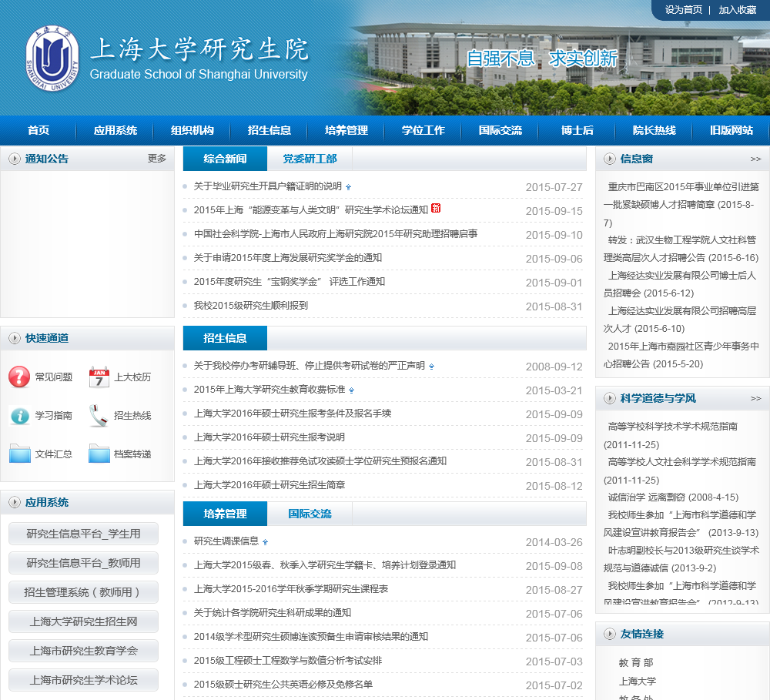This screenshot has height=700, width=770.
Task: Open 上海大学2016年硕士研究生报考说明
Action: [269, 437]
